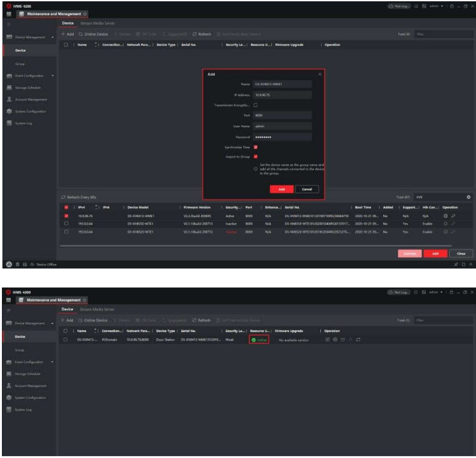
Task: Close the Add dialog with the X icon
Action: (x=320, y=74)
